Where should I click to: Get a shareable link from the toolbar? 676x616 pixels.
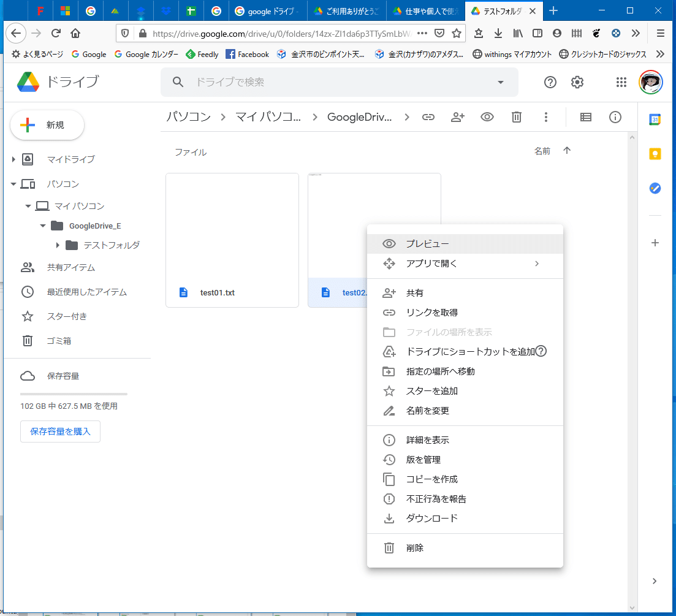pos(428,116)
